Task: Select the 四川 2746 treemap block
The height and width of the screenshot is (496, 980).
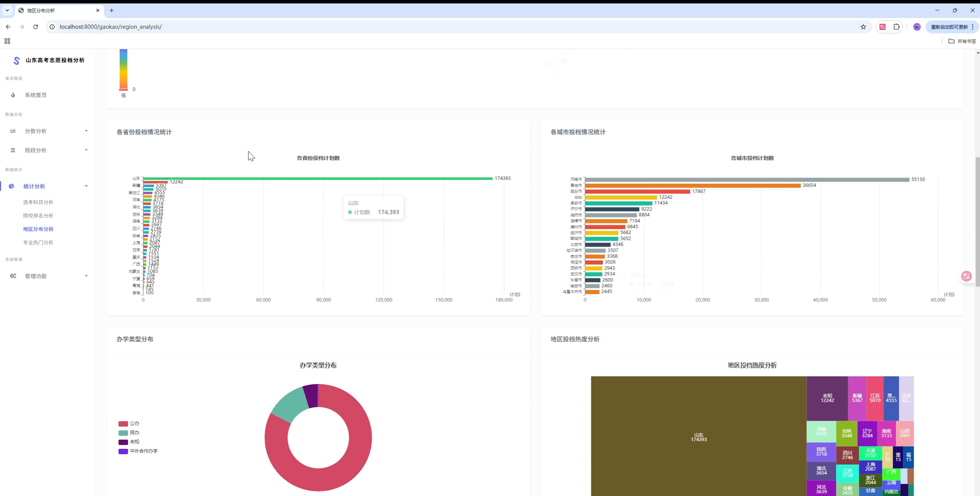Action: tap(847, 455)
